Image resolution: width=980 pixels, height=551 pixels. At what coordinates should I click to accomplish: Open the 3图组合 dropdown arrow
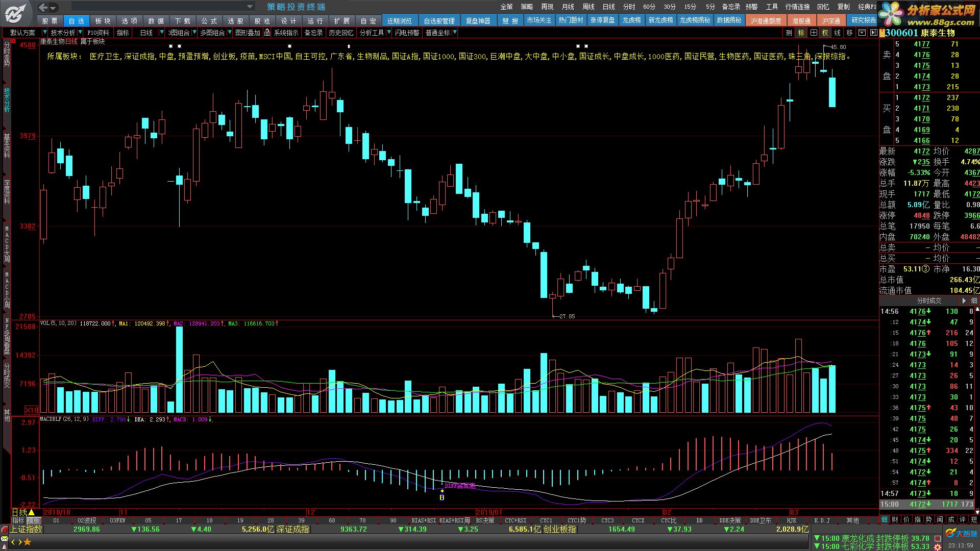click(194, 33)
